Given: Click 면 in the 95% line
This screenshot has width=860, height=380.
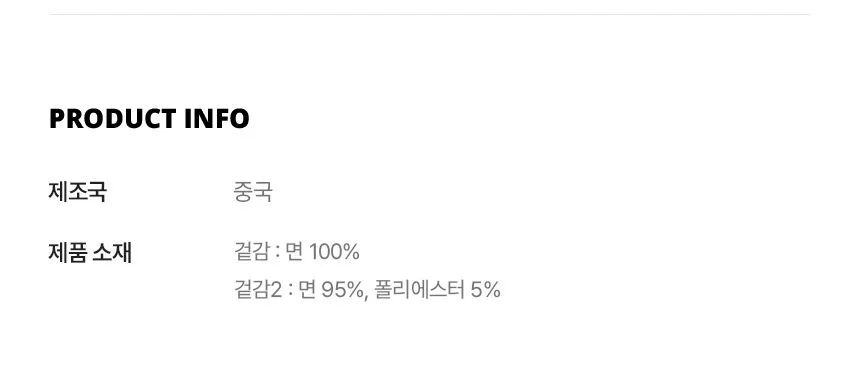Looking at the screenshot, I should click(307, 290).
